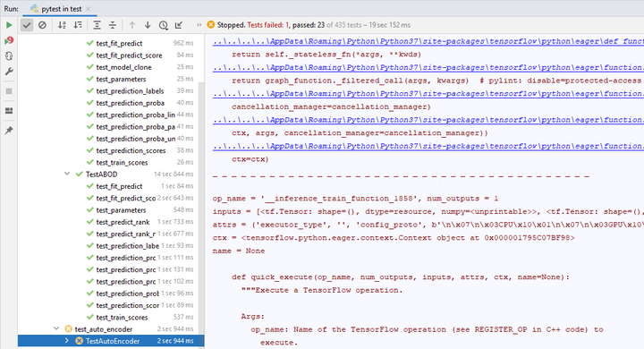Click the green Run tests button
The width and height of the screenshot is (644, 349).
(x=9, y=25)
